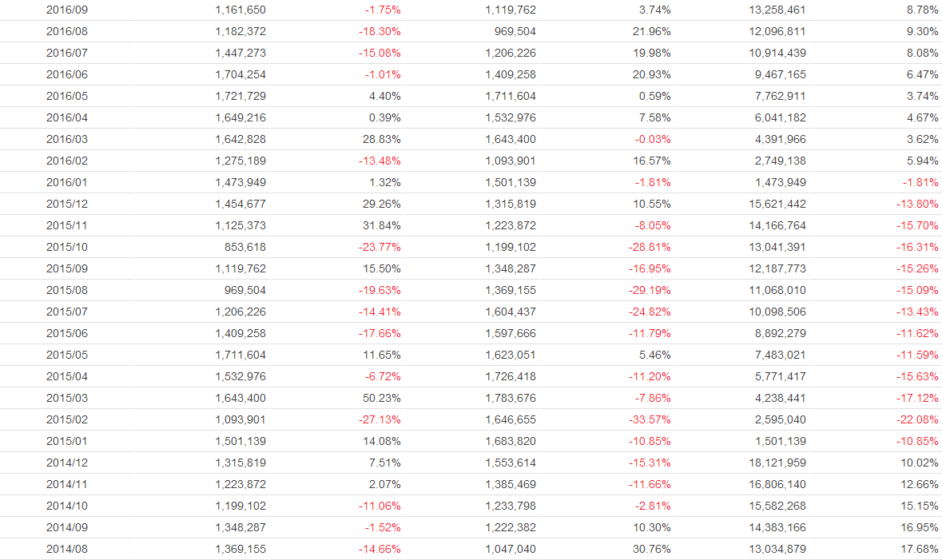Click 7,762,911 cumulative value for 2016/05

coord(779,96)
